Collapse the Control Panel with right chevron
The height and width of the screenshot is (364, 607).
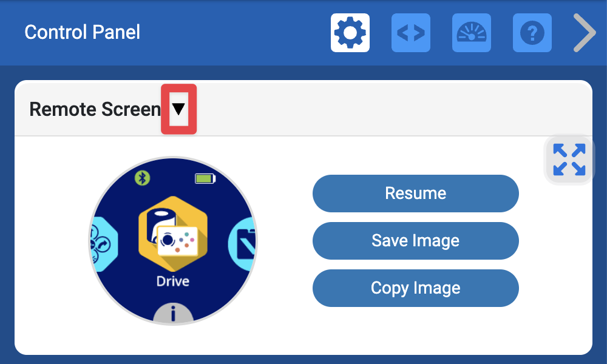(x=585, y=33)
